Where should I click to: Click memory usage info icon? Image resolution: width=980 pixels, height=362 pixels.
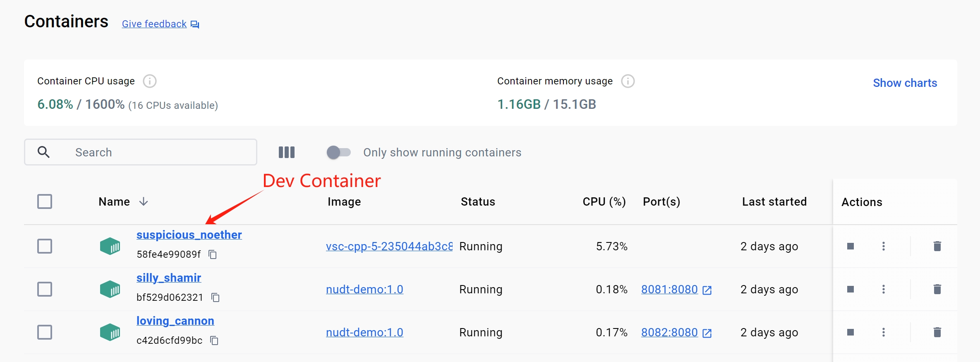click(628, 81)
